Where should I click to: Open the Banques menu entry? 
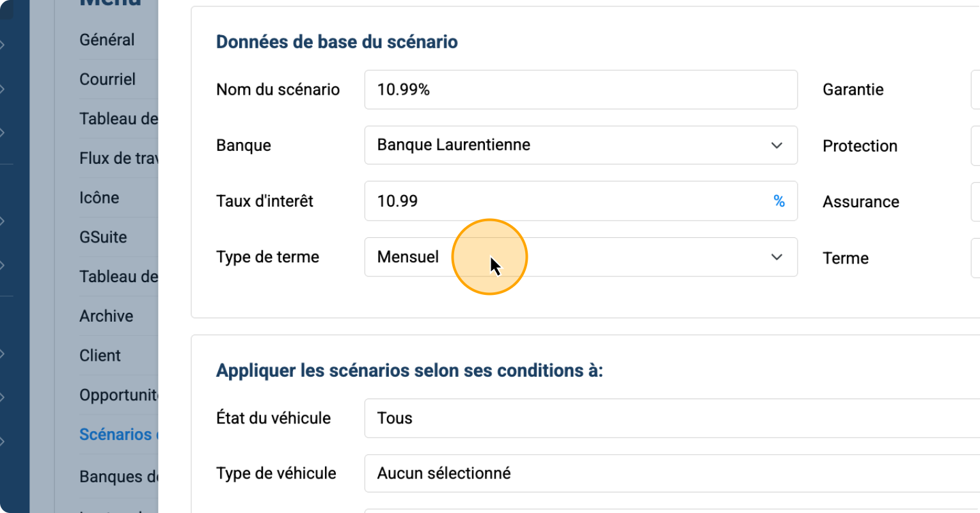coord(118,477)
